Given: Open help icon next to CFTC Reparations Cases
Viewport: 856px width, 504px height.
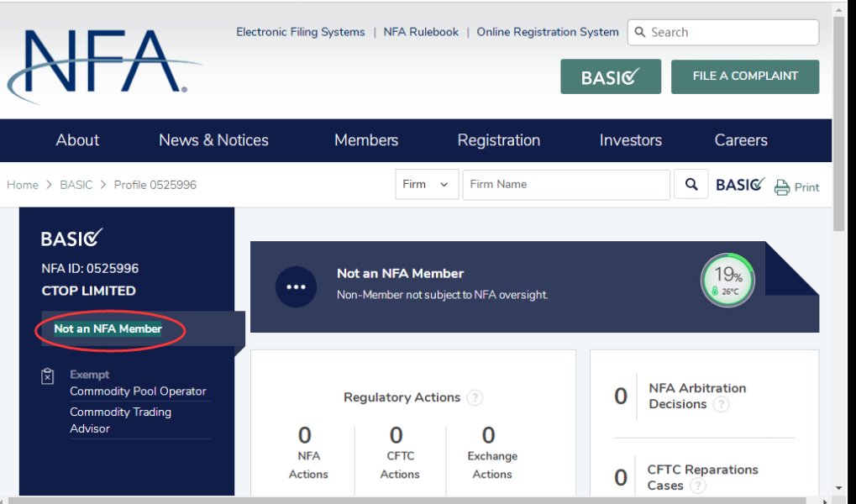Looking at the screenshot, I should click(x=698, y=486).
